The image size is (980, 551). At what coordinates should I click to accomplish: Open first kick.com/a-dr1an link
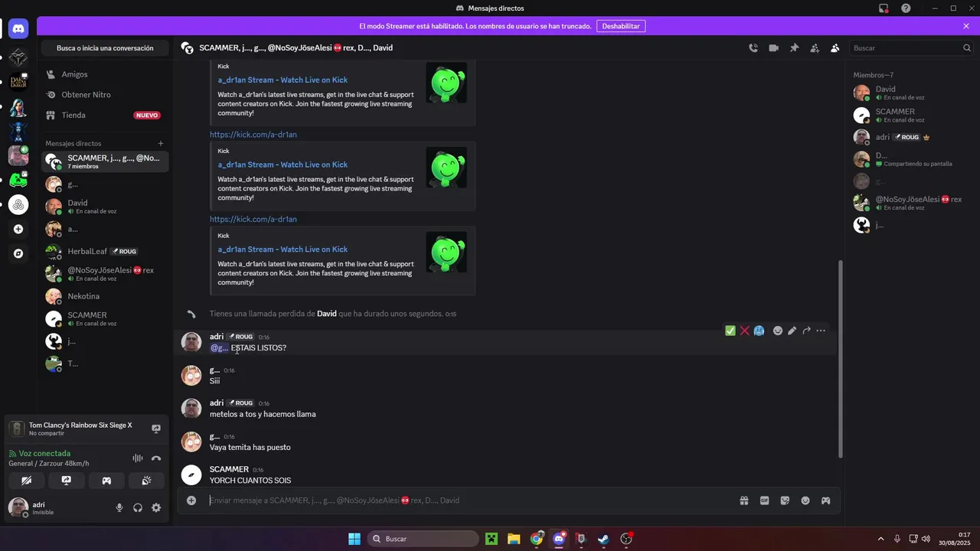click(253, 135)
